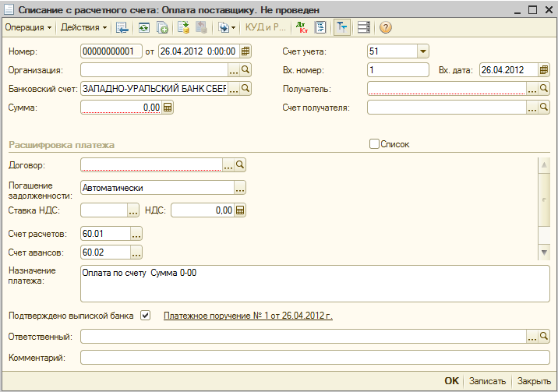Maximize the document window
The height and width of the screenshot is (392, 558).
[x=533, y=9]
